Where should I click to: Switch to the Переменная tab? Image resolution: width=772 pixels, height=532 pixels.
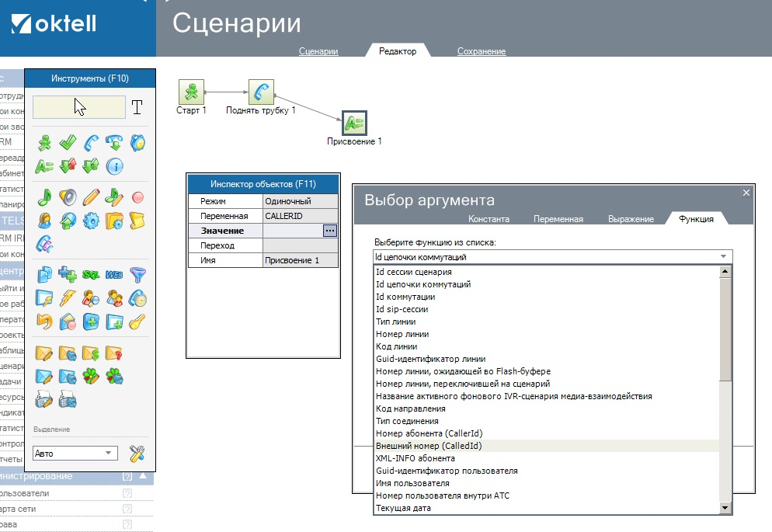tap(558, 219)
